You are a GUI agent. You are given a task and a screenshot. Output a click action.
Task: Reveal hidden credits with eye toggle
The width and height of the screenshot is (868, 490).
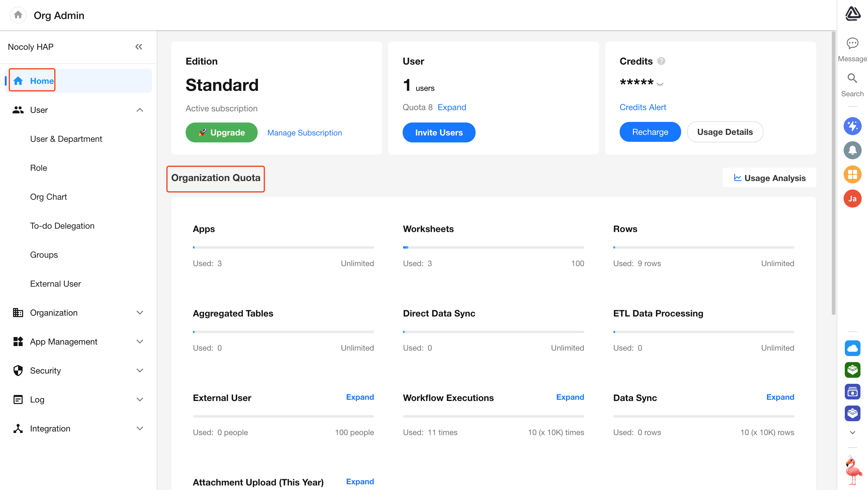click(x=660, y=84)
